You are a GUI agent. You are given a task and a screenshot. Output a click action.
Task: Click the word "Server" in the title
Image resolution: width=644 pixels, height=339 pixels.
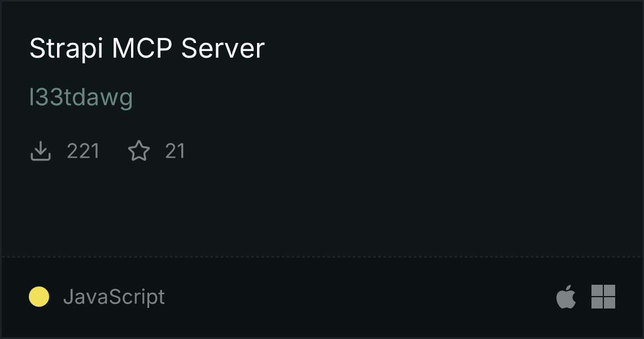[x=223, y=49]
